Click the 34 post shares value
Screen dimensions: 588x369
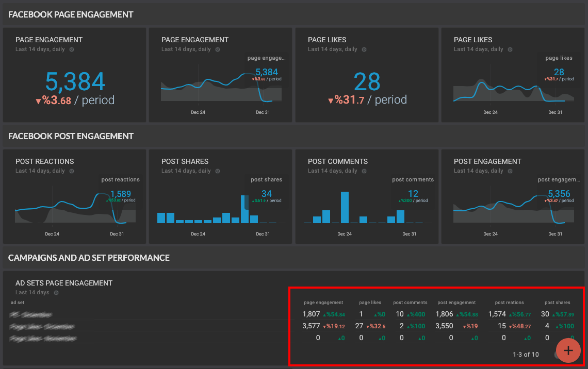(267, 194)
